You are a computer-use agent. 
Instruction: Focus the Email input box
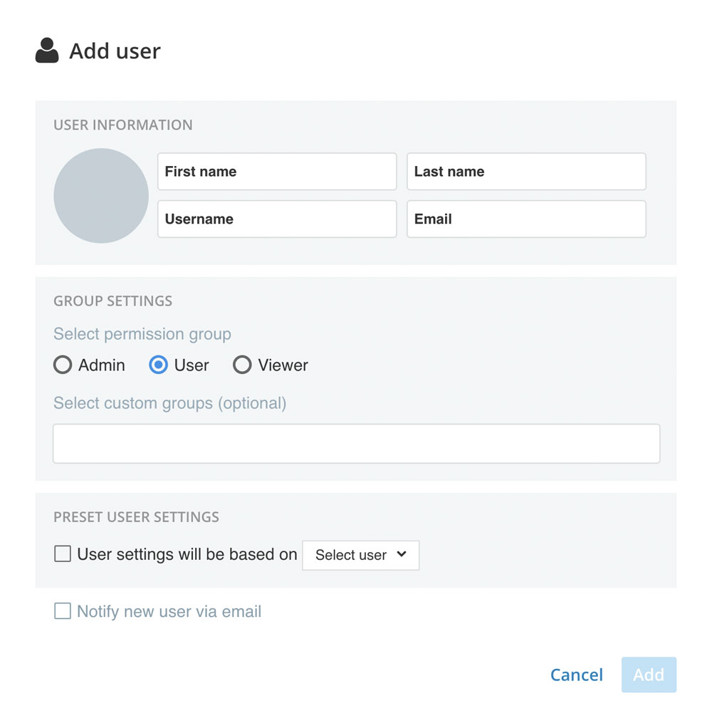click(526, 219)
